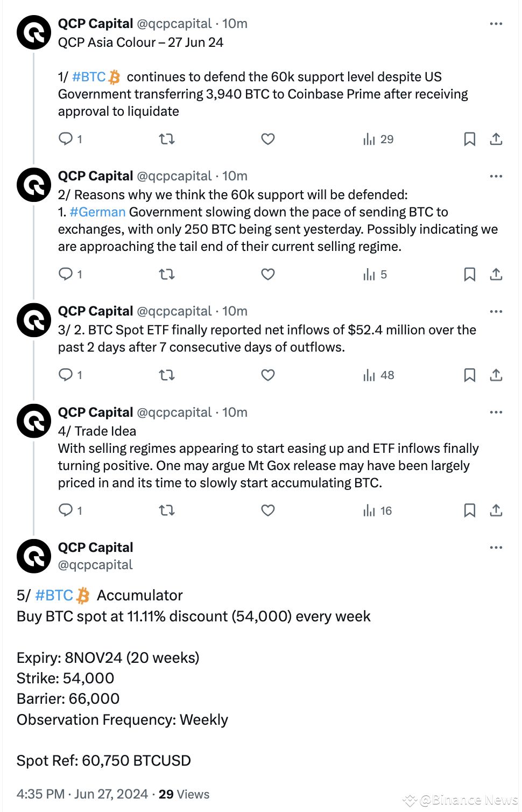Share the first QCP Asia Colour tweet
The width and height of the screenshot is (522, 812).
[496, 139]
